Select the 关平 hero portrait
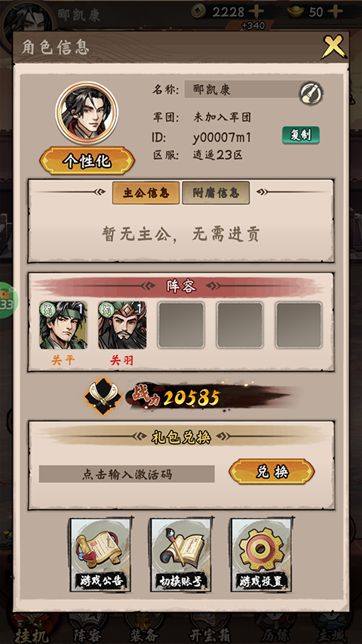362x644 pixels. click(x=63, y=325)
